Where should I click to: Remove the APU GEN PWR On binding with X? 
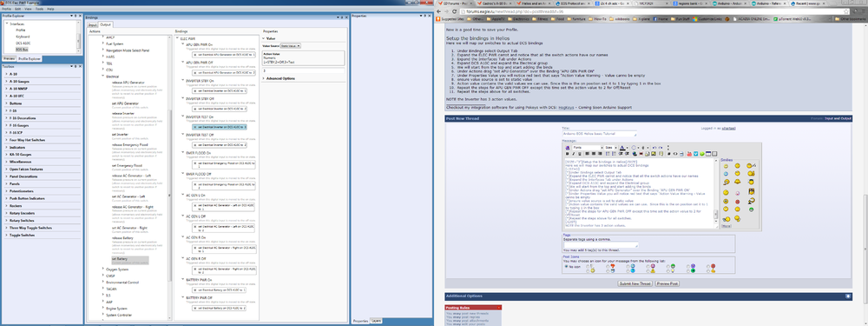pos(194,55)
